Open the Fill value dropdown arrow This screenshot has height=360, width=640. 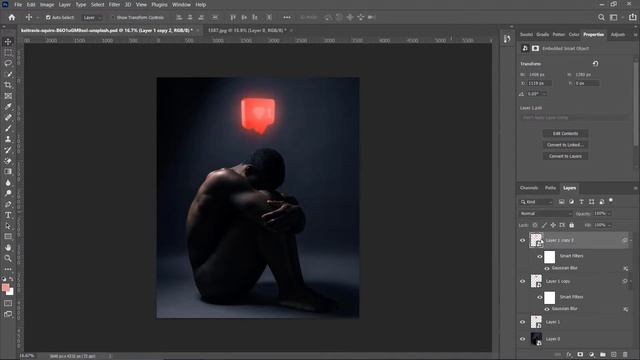pos(609,225)
